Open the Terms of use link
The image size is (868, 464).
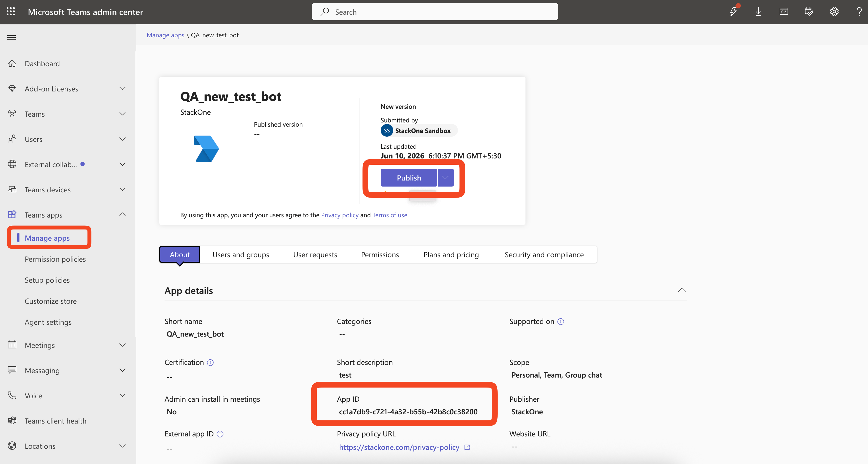tap(390, 215)
